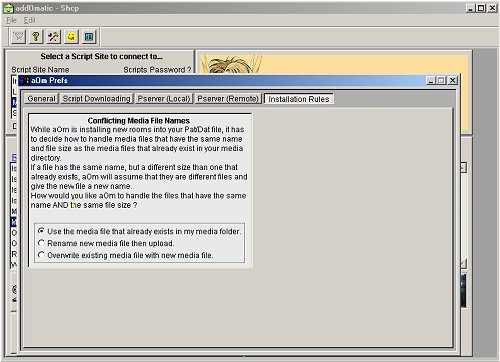Click the yellow question mark help icon
Screen dimensions: 500x362
click(x=36, y=36)
